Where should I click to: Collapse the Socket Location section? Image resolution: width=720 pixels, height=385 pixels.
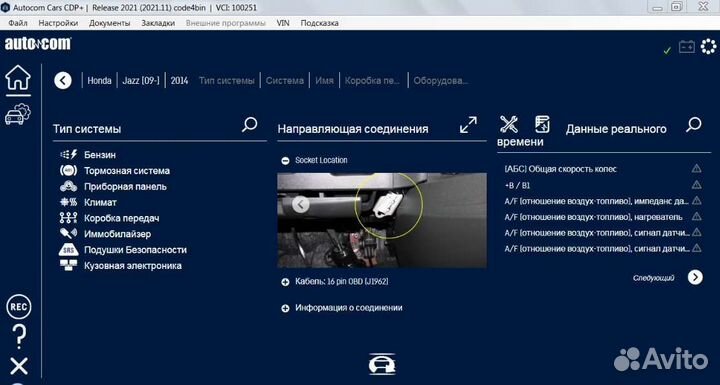[x=285, y=160]
